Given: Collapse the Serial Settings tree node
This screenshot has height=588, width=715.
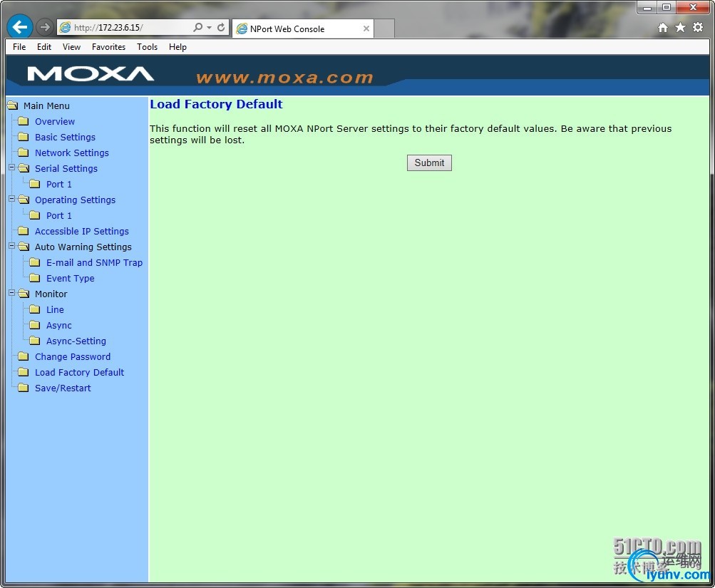Looking at the screenshot, I should tap(12, 167).
